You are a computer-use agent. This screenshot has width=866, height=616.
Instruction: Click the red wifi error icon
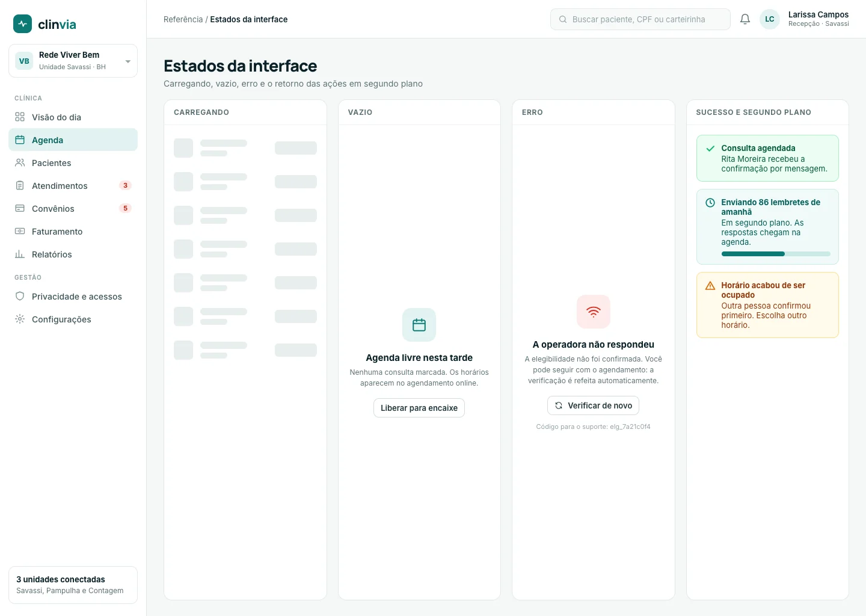[x=594, y=312]
